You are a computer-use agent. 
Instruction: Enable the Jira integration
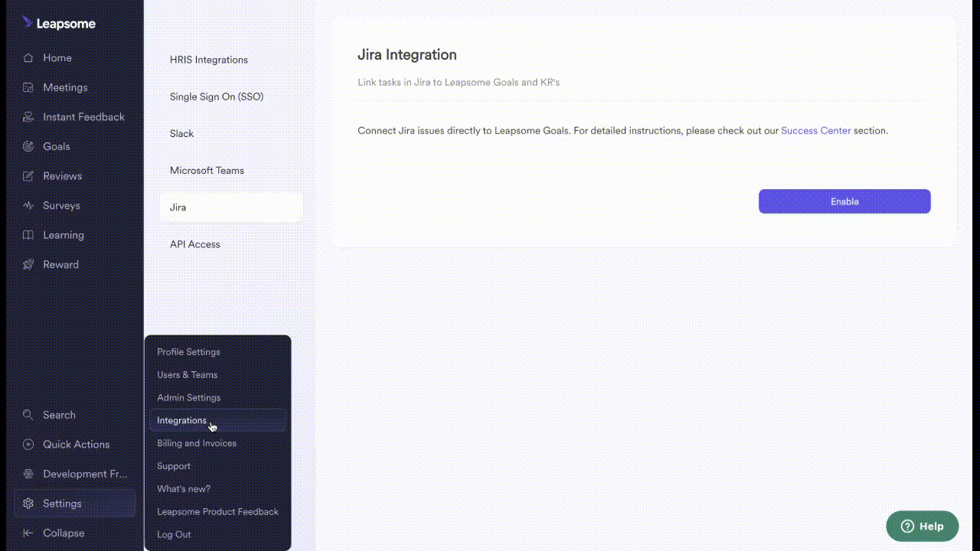[844, 201]
